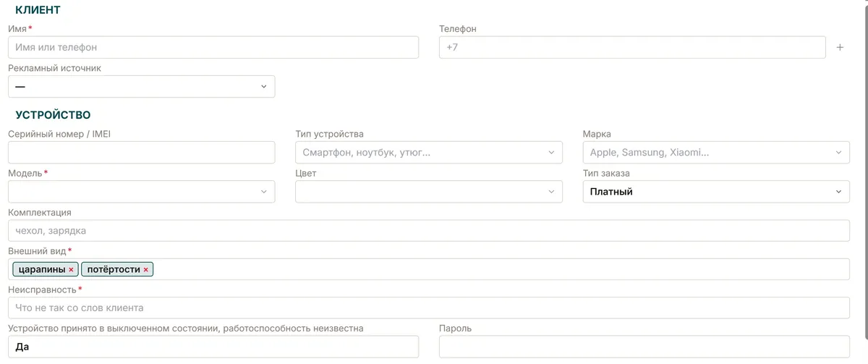Expand the «Модель» dropdown
The height and width of the screenshot is (364, 868).
click(x=142, y=192)
